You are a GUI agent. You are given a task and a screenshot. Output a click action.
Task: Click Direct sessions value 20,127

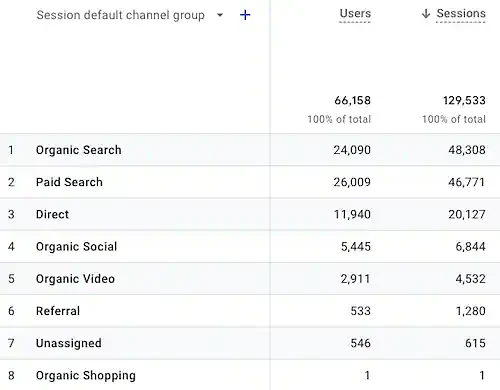pos(467,214)
